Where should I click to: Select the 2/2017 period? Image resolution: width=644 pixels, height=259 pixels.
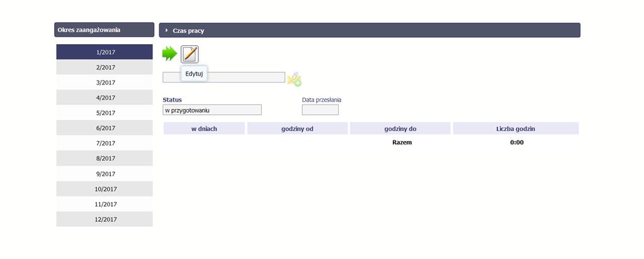(x=105, y=67)
